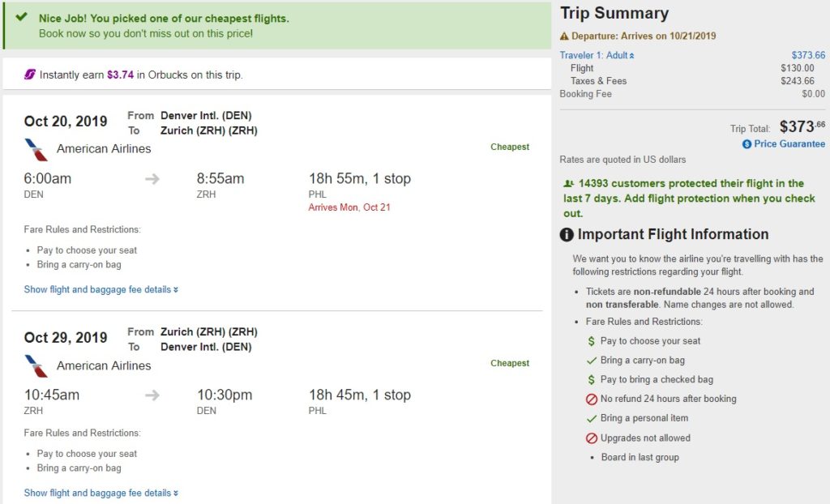
Task: Click the Price Guarantee dollar badge icon
Action: [747, 144]
